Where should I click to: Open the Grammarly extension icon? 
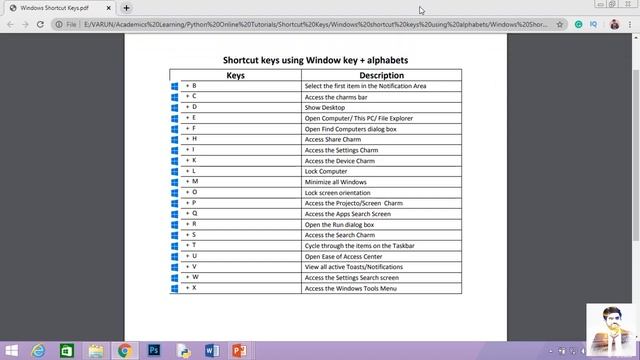coord(578,24)
